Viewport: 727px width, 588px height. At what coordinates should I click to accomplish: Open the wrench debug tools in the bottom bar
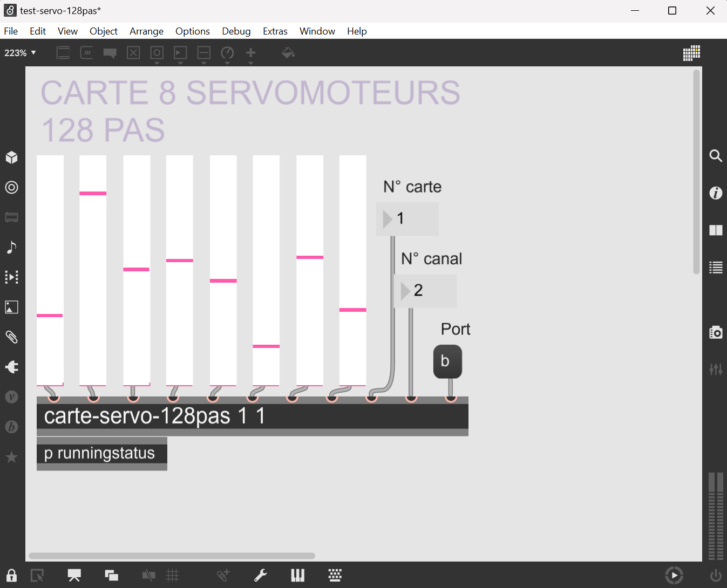[x=261, y=576]
